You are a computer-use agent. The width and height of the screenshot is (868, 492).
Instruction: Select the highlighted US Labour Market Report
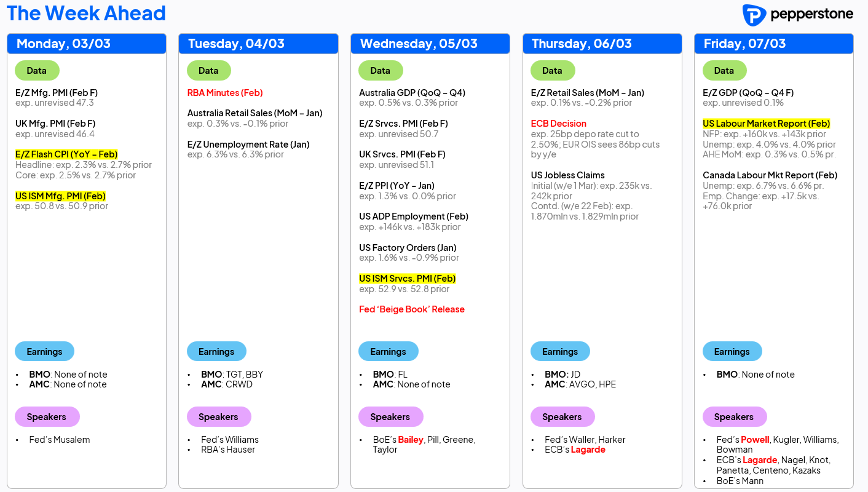(767, 124)
